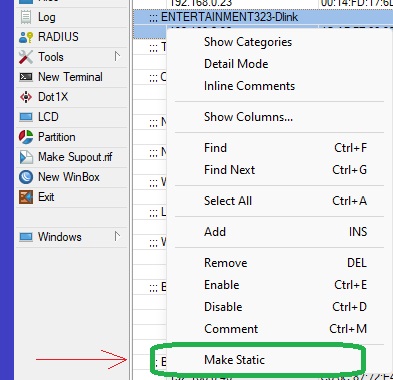Select the ENTERTAINMENT323-Dlink comment row
The width and height of the screenshot is (393, 380).
[x=263, y=17]
